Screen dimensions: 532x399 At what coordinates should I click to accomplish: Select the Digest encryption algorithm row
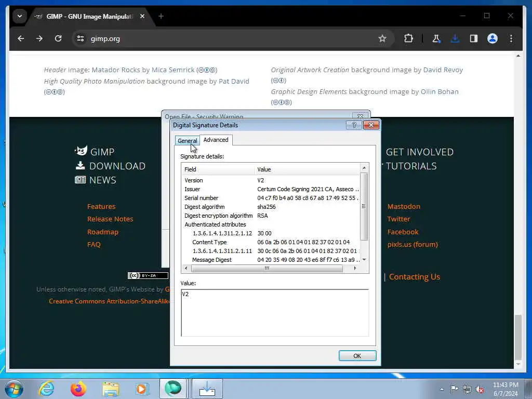[x=271, y=216]
